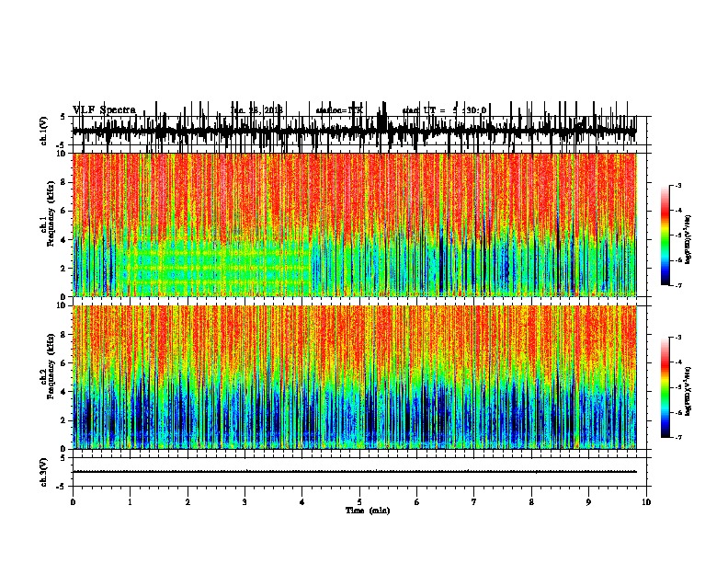Screen dimensions: 728x563
Task: Click the "1" tick on the time axis
Action: pyautogui.click(x=130, y=502)
